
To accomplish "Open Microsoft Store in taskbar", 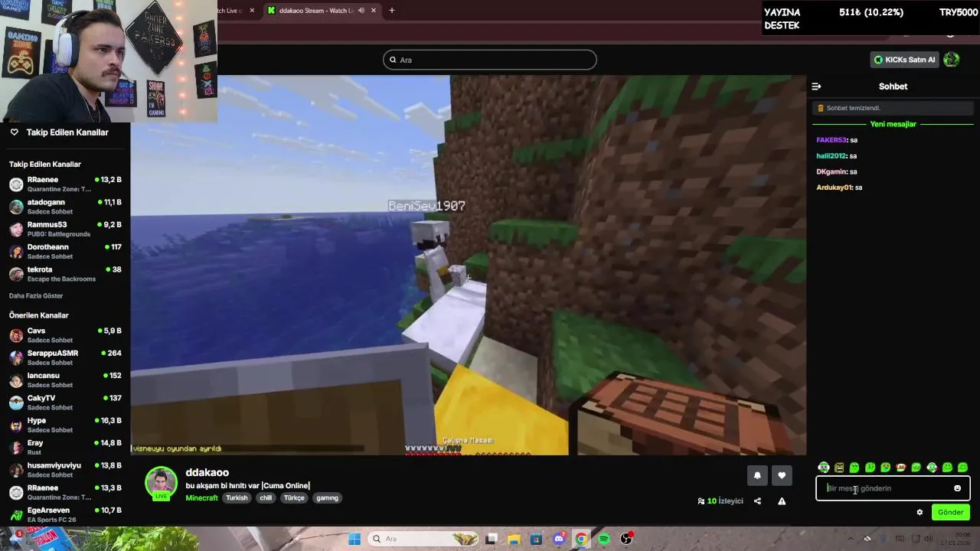I will click(536, 539).
